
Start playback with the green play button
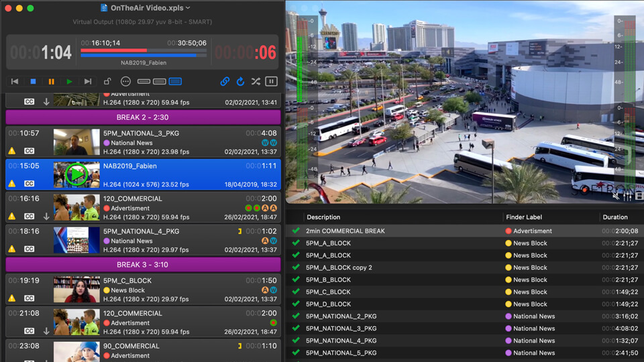[69, 82]
